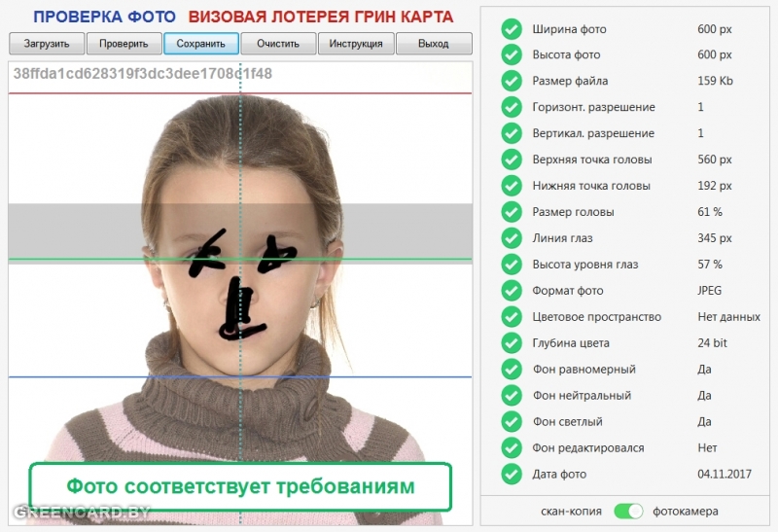
Task: Click checkmark beside Фон редактировался
Action: (x=512, y=448)
